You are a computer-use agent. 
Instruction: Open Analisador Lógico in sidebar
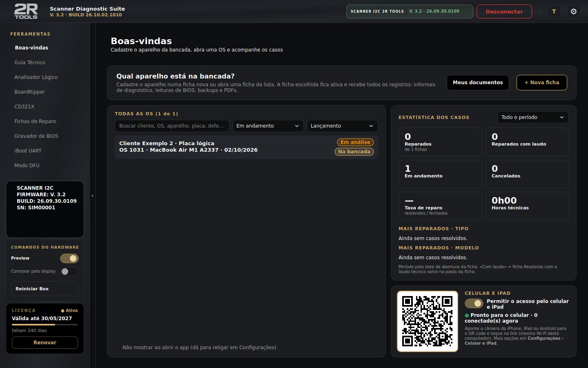click(36, 77)
